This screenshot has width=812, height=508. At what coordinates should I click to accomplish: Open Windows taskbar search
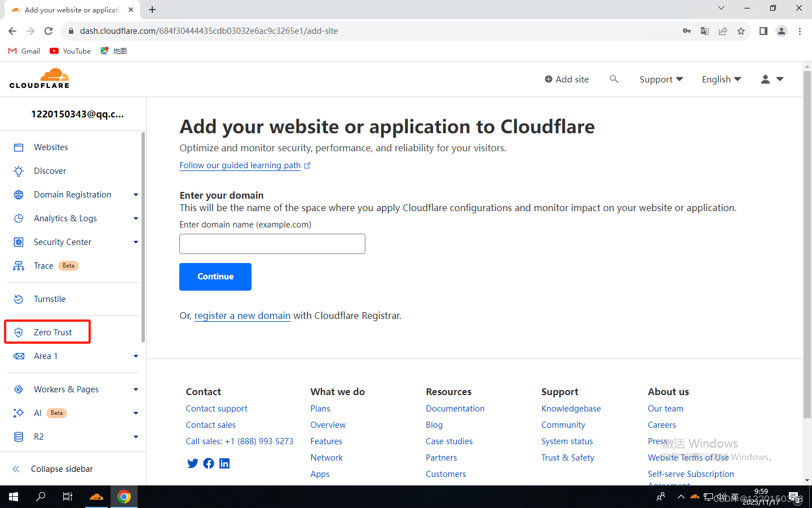tap(41, 497)
